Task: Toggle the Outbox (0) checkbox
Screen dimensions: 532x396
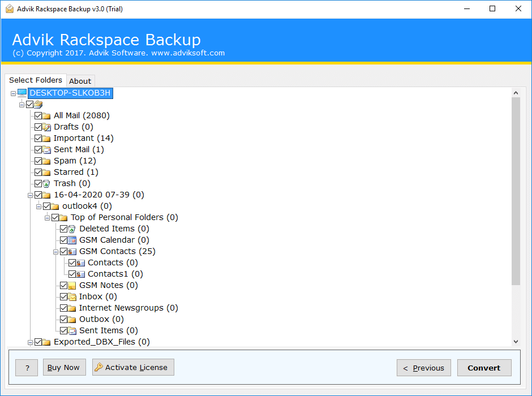Action: coord(63,319)
